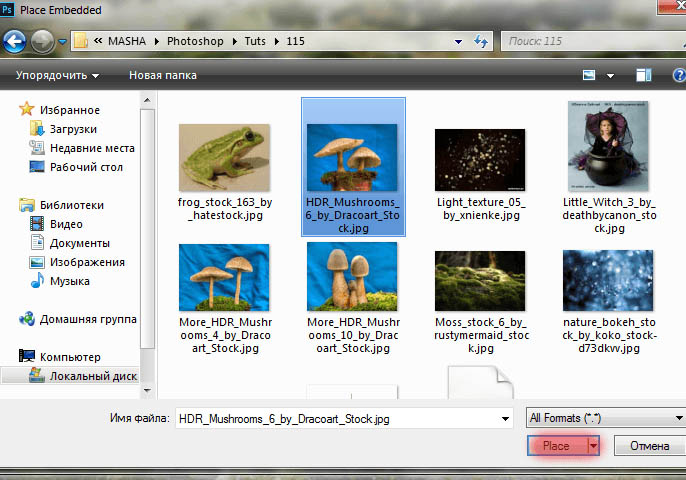Click the Рабочий стол monitor icon
This screenshot has width=686, height=480.
pyautogui.click(x=37, y=166)
